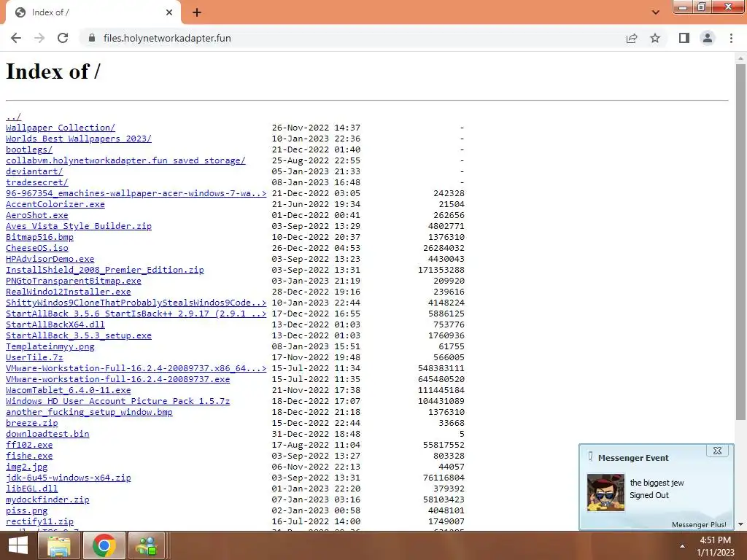Go back to the previous page
The width and height of the screenshot is (747, 560).
[x=16, y=38]
